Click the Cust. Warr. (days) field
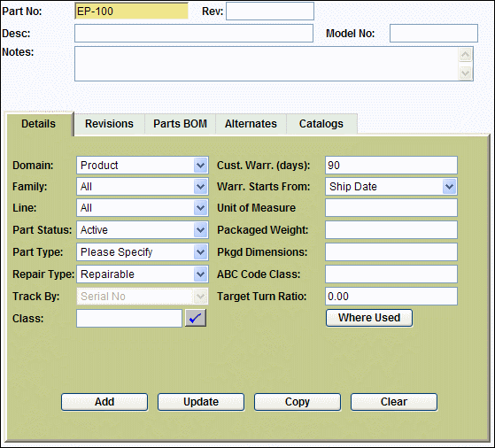 pyautogui.click(x=391, y=165)
